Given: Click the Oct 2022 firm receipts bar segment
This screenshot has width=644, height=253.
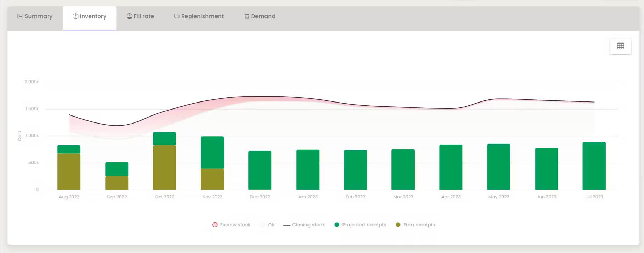Looking at the screenshot, I should point(164,167).
